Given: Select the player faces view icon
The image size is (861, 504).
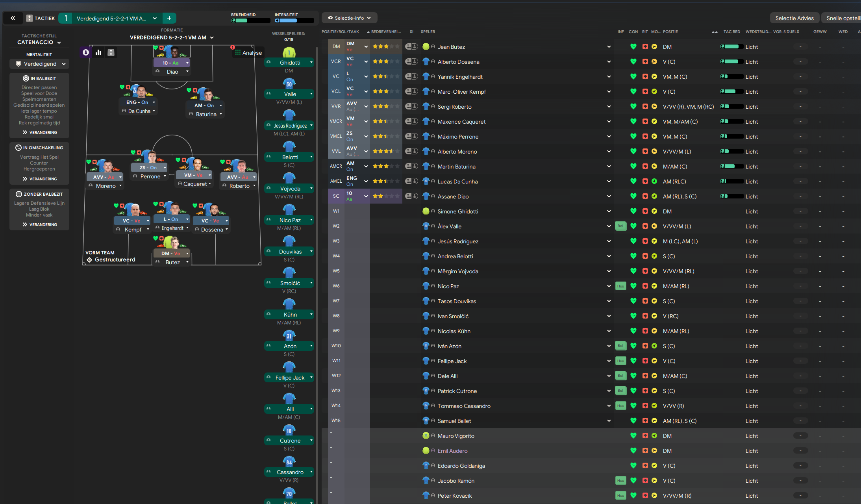Looking at the screenshot, I should coord(86,52).
